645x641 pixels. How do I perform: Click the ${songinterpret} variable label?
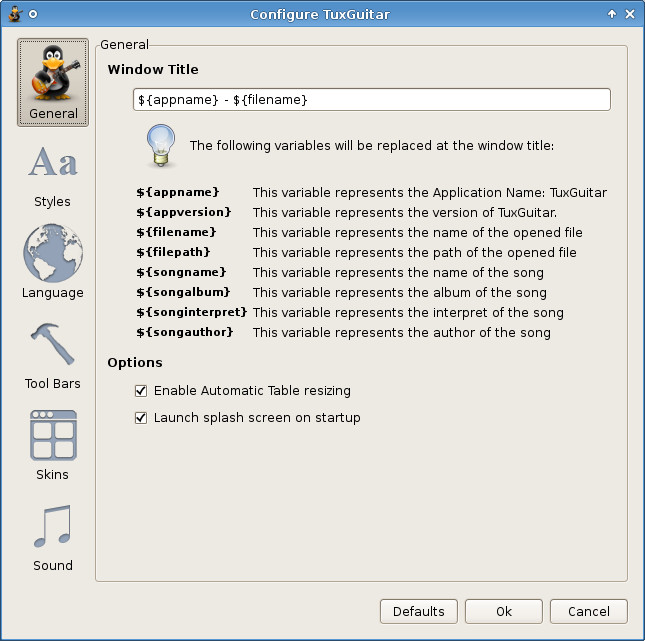coord(192,312)
